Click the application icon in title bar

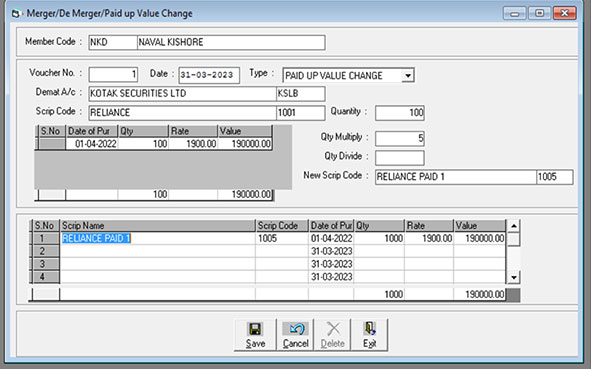pyautogui.click(x=16, y=14)
